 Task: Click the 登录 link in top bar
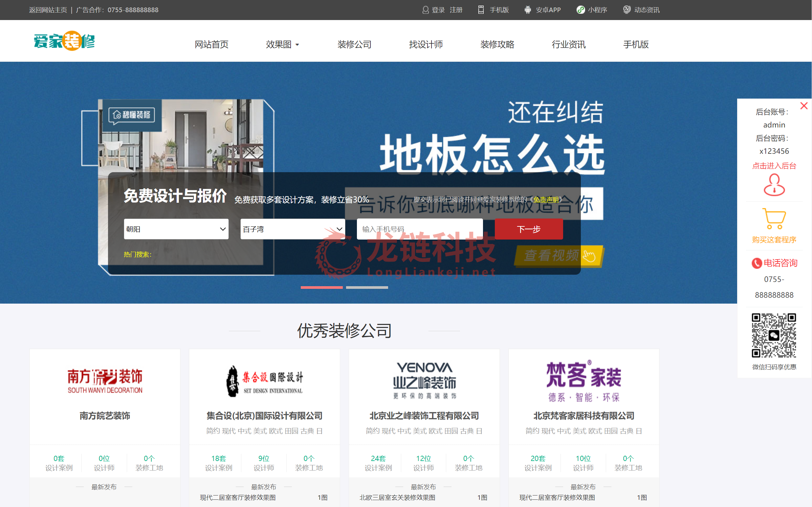coord(438,10)
